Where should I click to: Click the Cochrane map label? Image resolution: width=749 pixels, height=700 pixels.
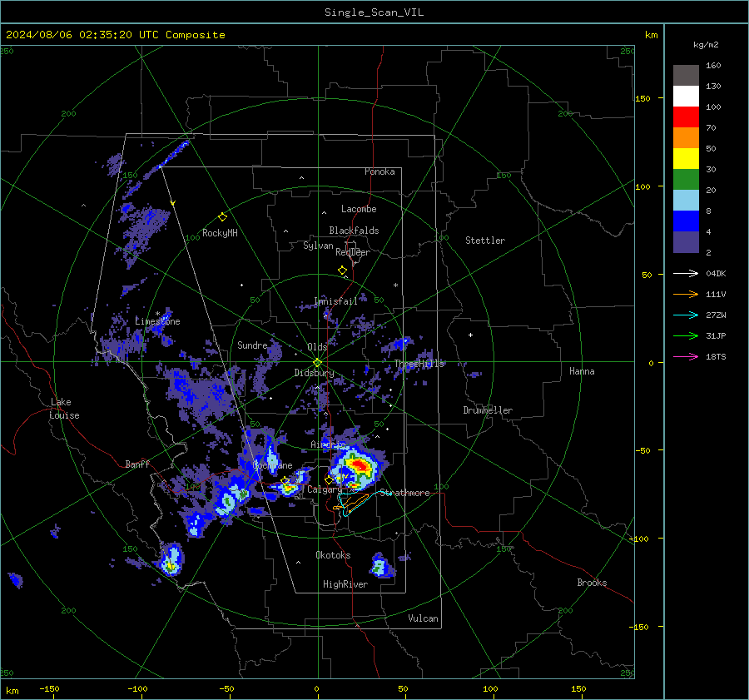click(x=272, y=465)
